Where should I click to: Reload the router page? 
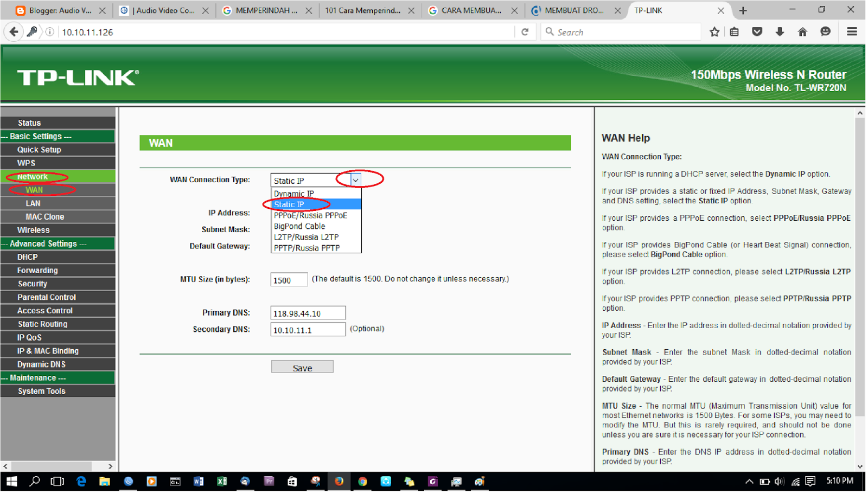tap(525, 32)
